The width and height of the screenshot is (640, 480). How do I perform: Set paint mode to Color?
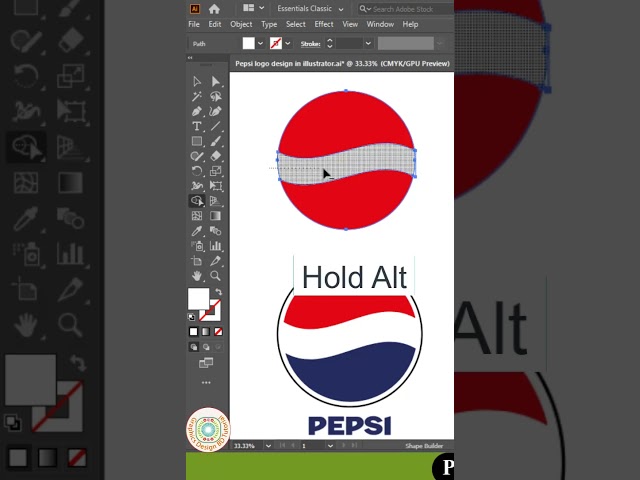(193, 332)
